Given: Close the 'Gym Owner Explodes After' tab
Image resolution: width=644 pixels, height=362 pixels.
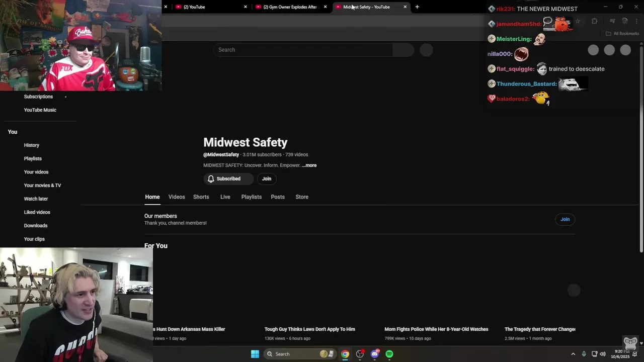Looking at the screenshot, I should (x=326, y=7).
